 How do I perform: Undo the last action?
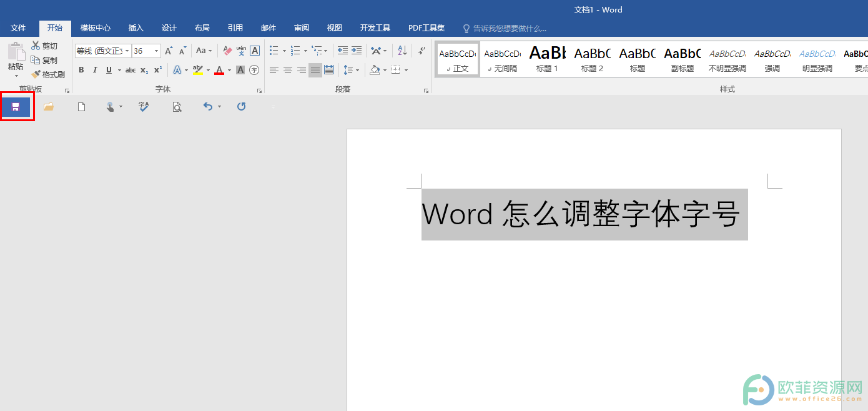click(x=208, y=107)
